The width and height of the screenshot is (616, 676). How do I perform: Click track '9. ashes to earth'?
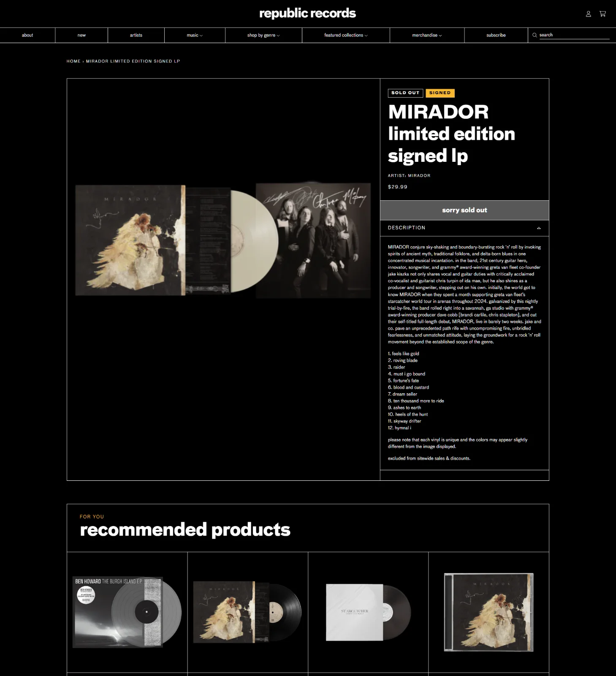(404, 408)
